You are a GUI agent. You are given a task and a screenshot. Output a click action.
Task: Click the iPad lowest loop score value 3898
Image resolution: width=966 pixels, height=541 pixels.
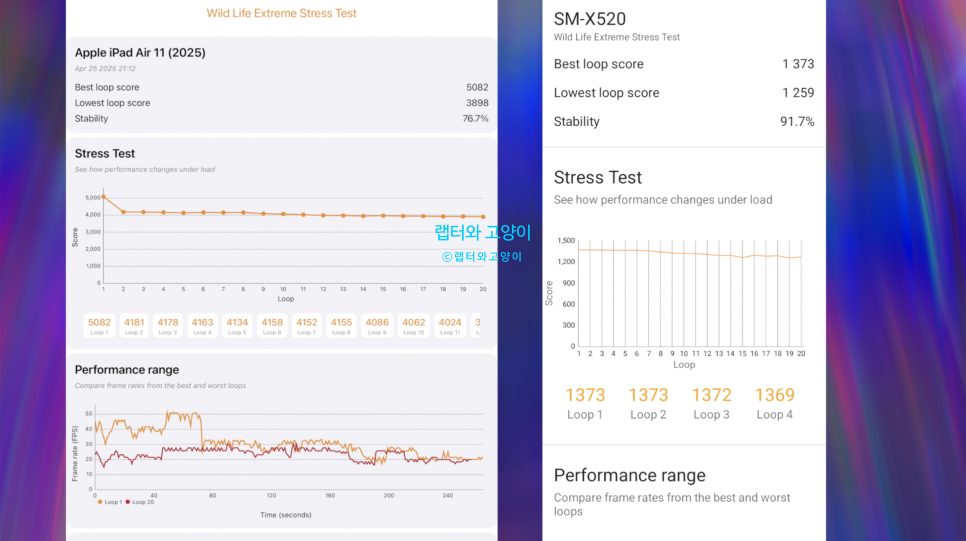tap(477, 103)
